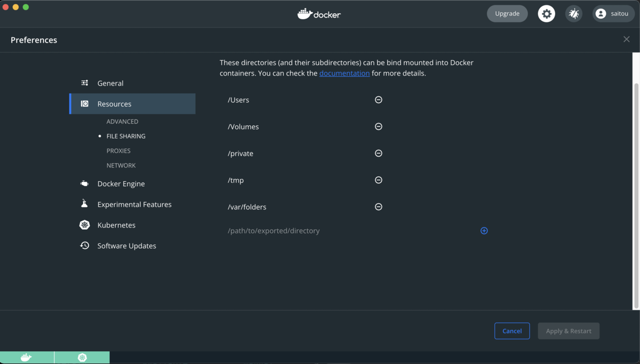Open the settings gear icon

tap(546, 14)
